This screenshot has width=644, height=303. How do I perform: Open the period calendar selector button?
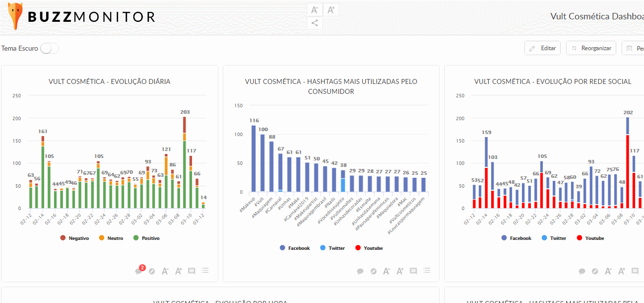pyautogui.click(x=634, y=48)
